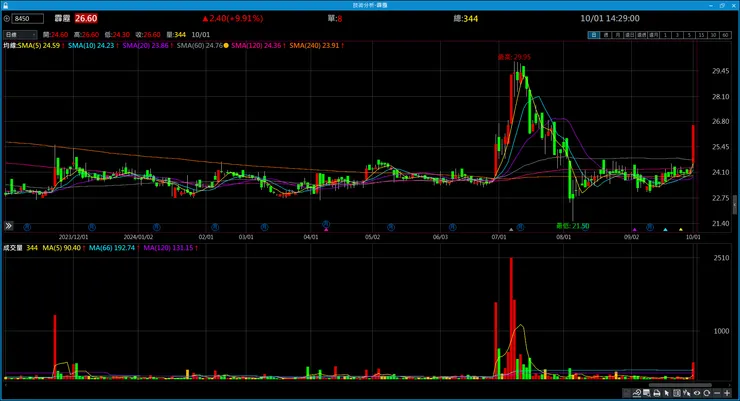This screenshot has width=740, height=401.
Task: Click the round plus icon beside stock code
Action: pos(7,18)
